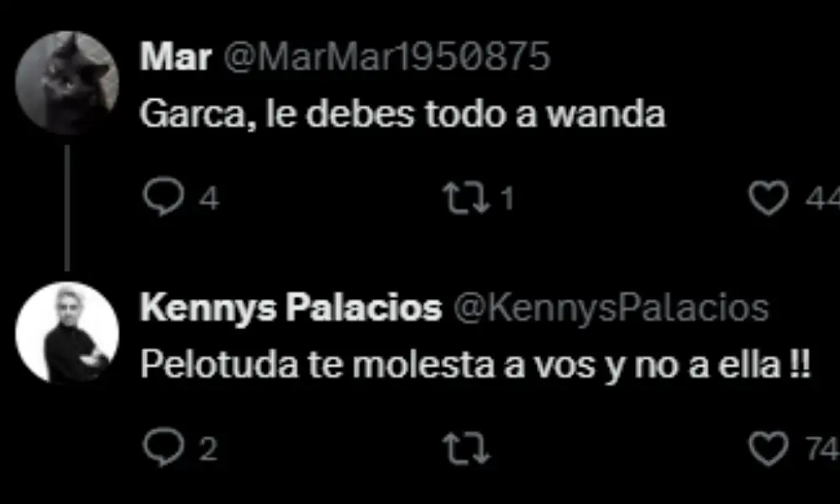
Task: Reply to Kennys Palacios' tweet
Action: click(164, 447)
